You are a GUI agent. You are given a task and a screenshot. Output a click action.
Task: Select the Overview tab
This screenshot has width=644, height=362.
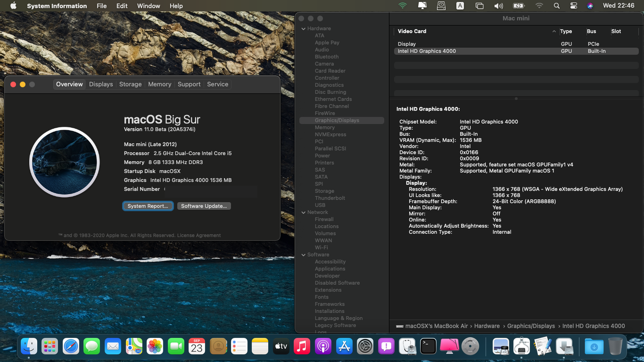click(69, 84)
